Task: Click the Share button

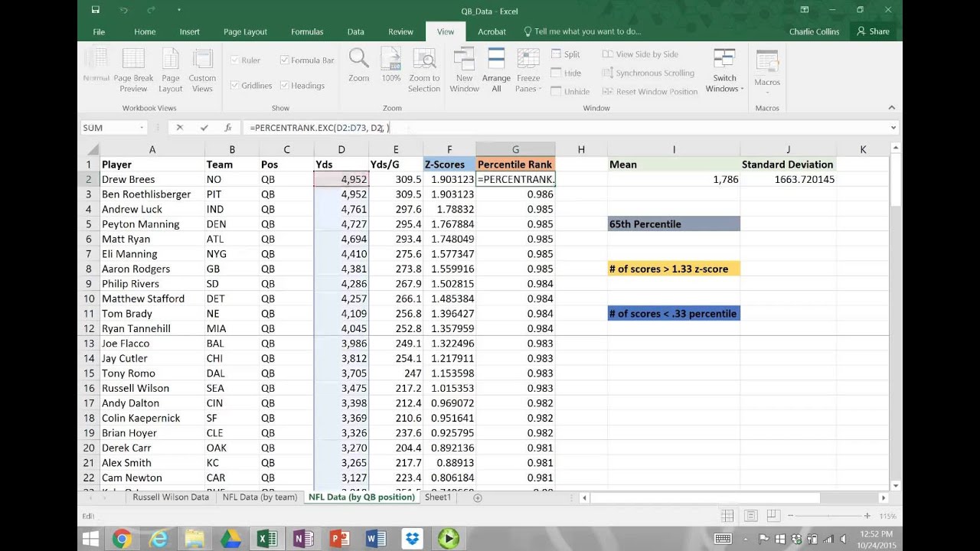Action: point(873,31)
